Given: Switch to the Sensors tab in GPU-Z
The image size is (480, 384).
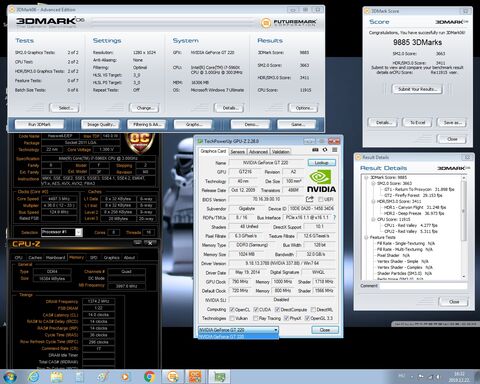Looking at the screenshot, I should [x=238, y=152].
